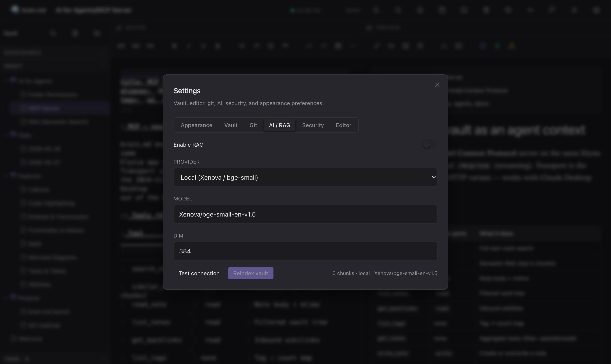
Task: Toggle the Enable RAG switch
Action: coord(430,144)
